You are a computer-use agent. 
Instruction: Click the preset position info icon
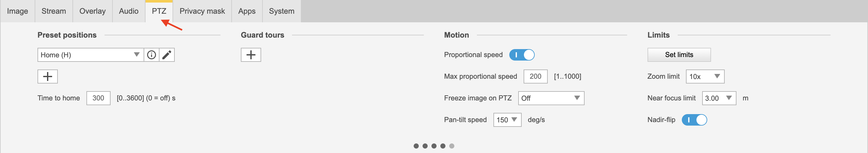152,55
